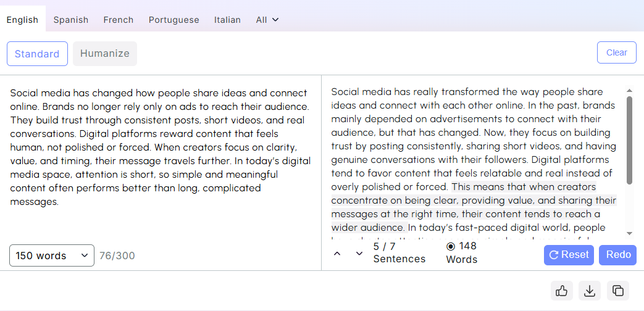Clear the text with the Clear button
Screen dimensions: 644x311
pyautogui.click(x=616, y=52)
